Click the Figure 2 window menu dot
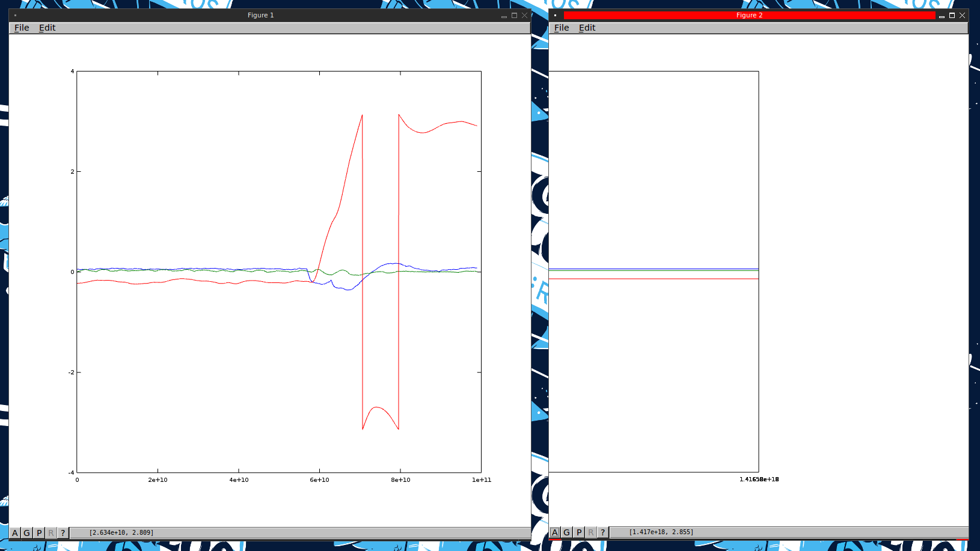 pyautogui.click(x=555, y=15)
